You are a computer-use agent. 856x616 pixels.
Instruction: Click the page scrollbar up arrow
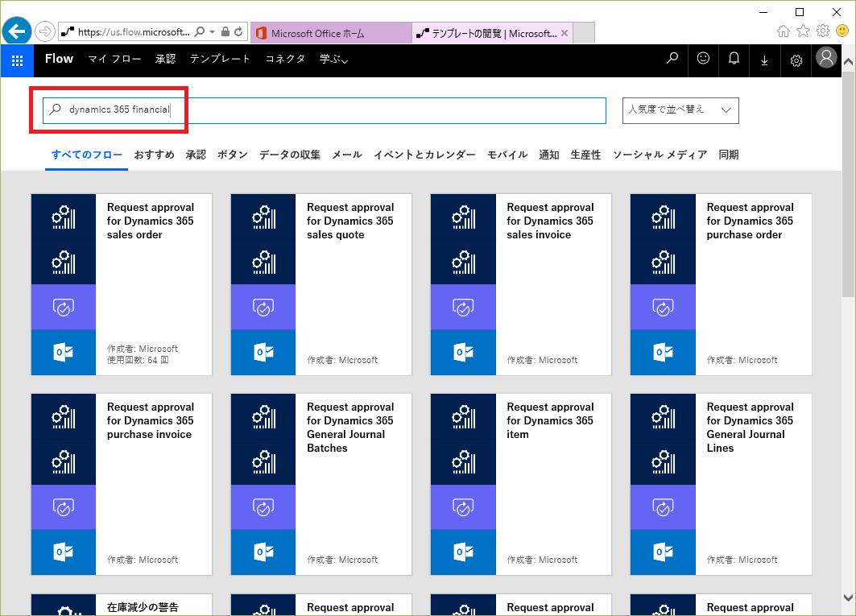(849, 62)
